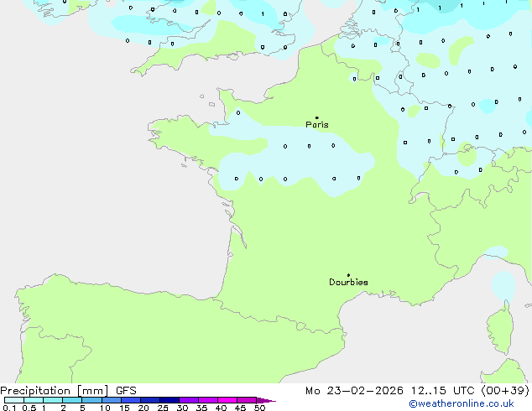The image size is (532, 411).
Task: Select the 40–45 mm magenta legend swatch
Action: (227, 400)
